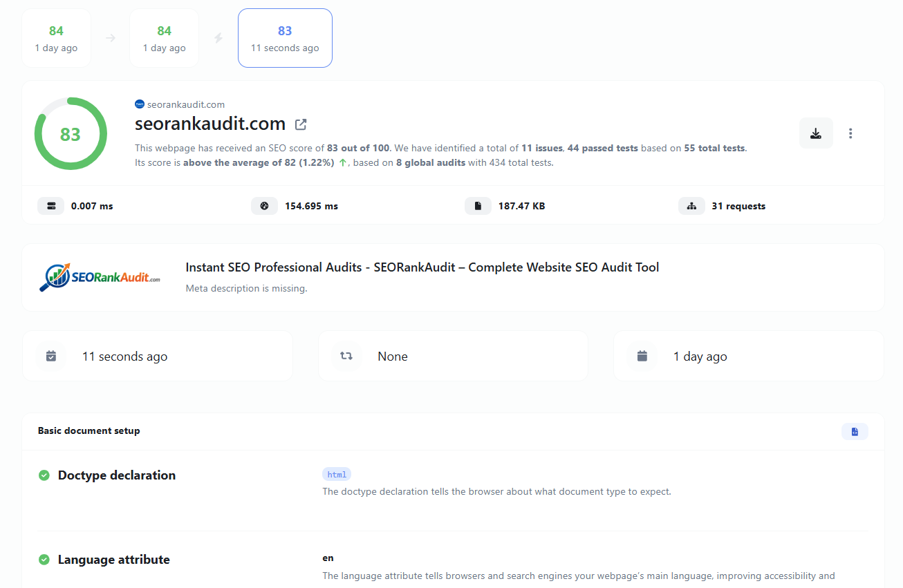
Task: Click the 31 requests network icon
Action: pos(691,205)
